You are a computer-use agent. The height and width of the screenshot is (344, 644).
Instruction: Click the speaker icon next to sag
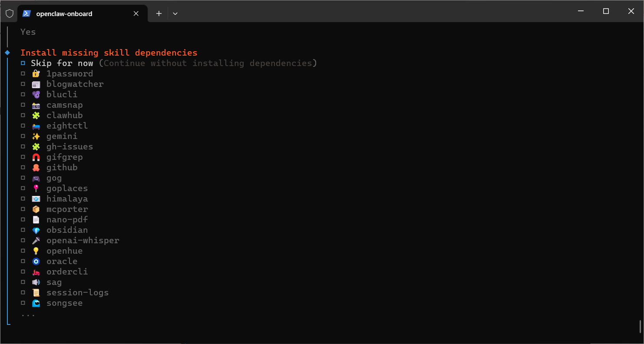36,282
